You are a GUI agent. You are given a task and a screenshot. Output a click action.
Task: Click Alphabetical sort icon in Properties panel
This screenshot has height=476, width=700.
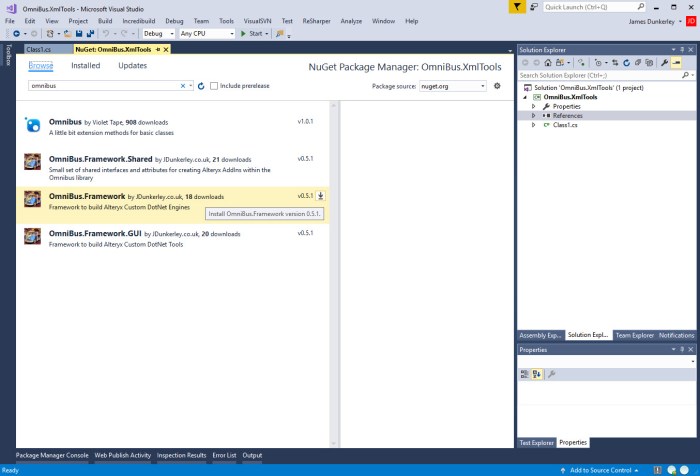(537, 374)
